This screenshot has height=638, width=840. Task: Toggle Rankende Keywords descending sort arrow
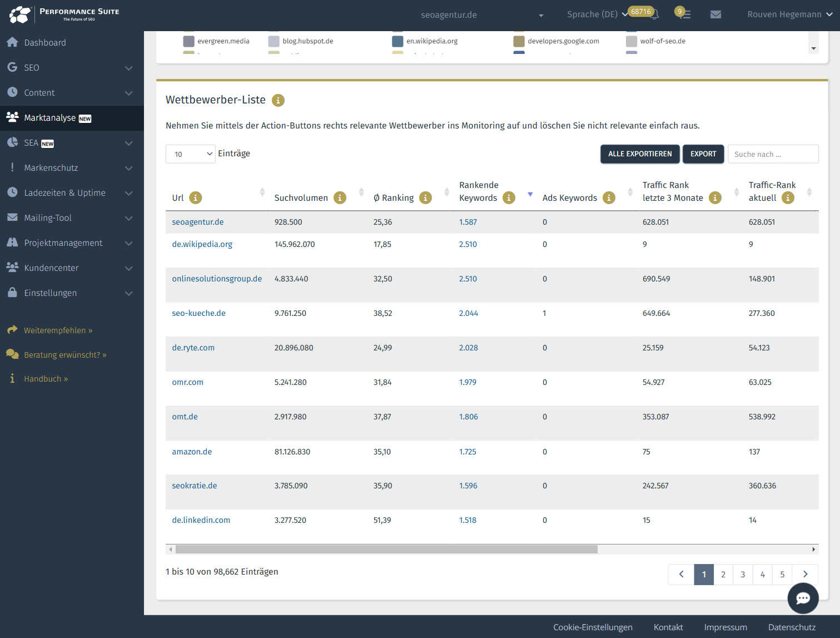coord(530,194)
